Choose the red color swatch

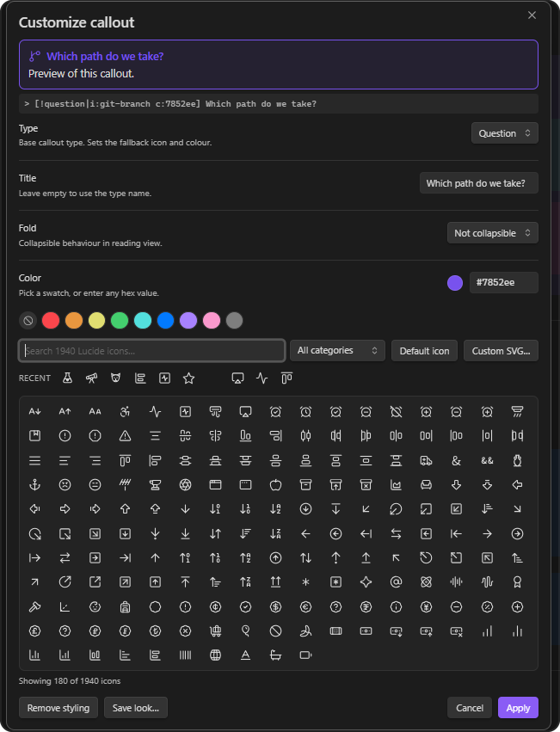coord(51,321)
